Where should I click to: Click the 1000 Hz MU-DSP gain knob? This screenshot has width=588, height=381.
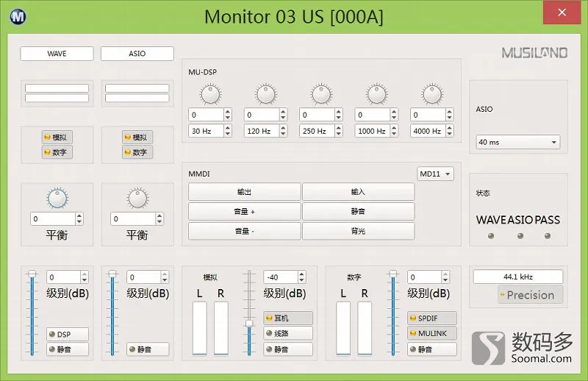pyautogui.click(x=377, y=94)
